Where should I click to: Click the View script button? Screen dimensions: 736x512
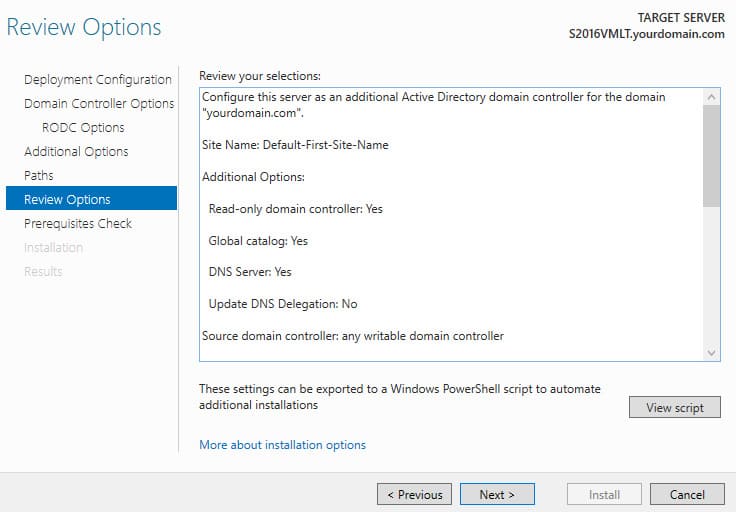pyautogui.click(x=675, y=407)
